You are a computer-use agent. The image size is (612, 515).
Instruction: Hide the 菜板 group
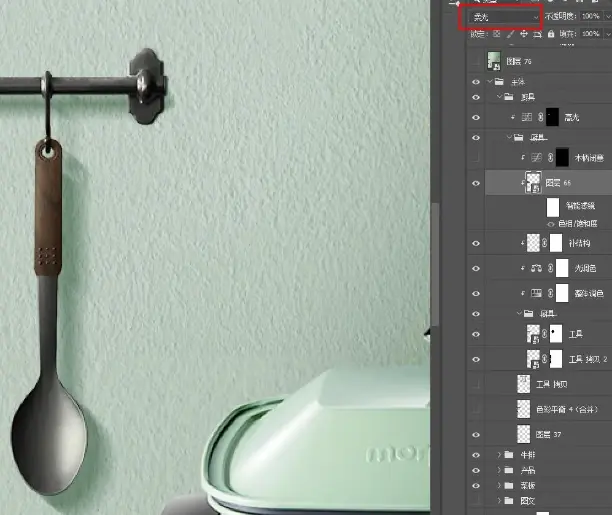tap(476, 486)
